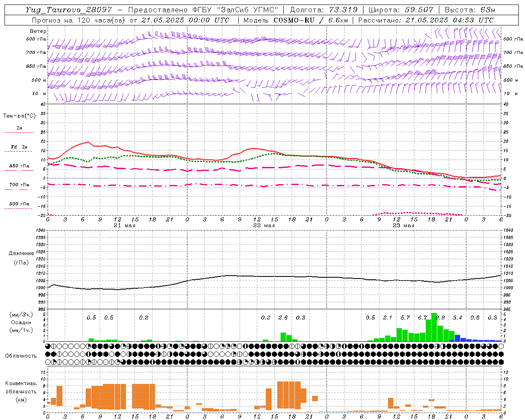
Task: Click the forecast start 21.05.2025 00:00 UTC
Action: pyautogui.click(x=185, y=20)
